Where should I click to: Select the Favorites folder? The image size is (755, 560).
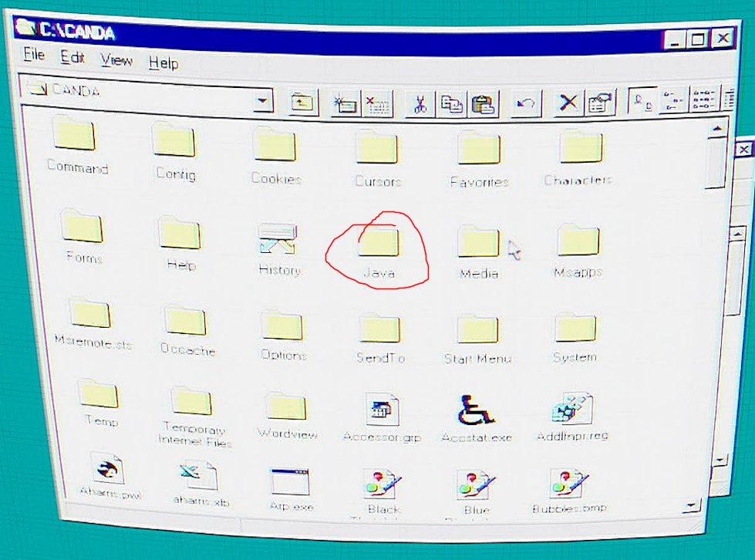pos(479,160)
